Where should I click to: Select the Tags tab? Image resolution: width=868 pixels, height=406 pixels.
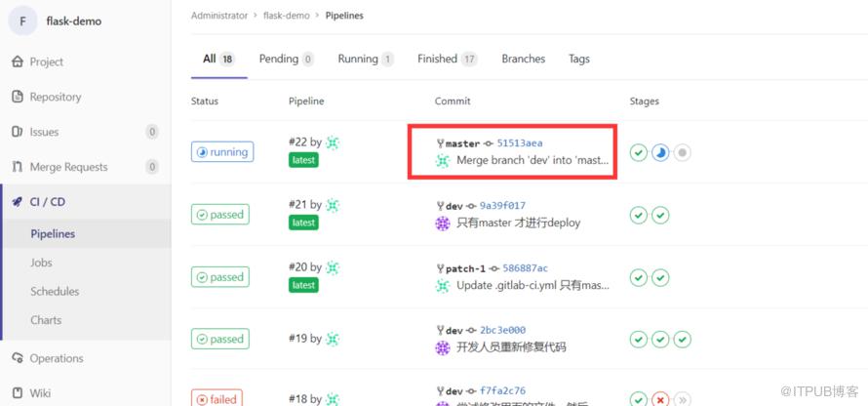579,59
